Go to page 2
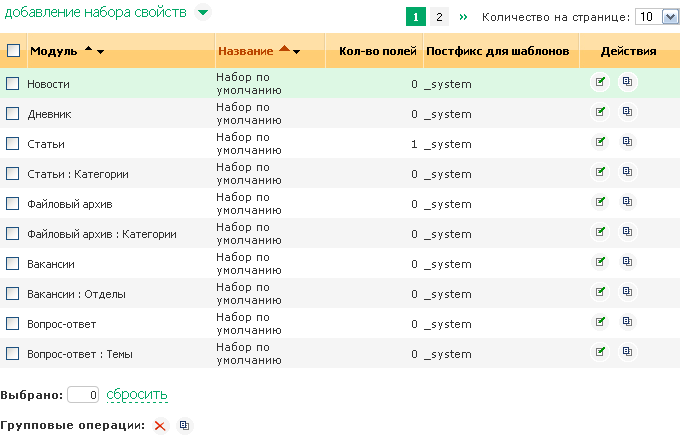The height and width of the screenshot is (436, 680). (x=440, y=17)
